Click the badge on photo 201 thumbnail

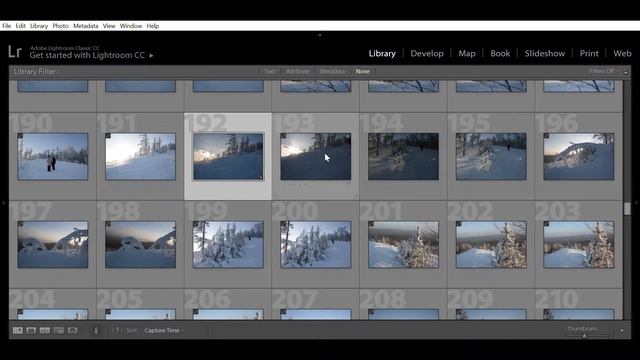pyautogui.click(x=371, y=224)
